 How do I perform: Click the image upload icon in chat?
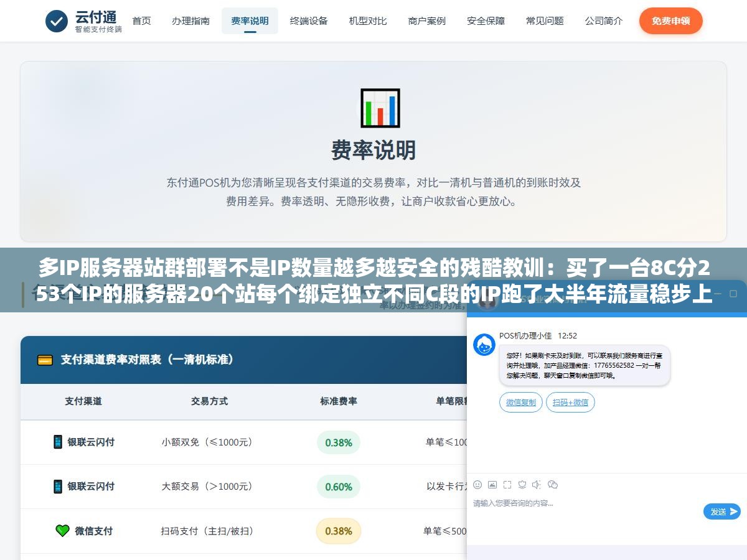click(492, 484)
